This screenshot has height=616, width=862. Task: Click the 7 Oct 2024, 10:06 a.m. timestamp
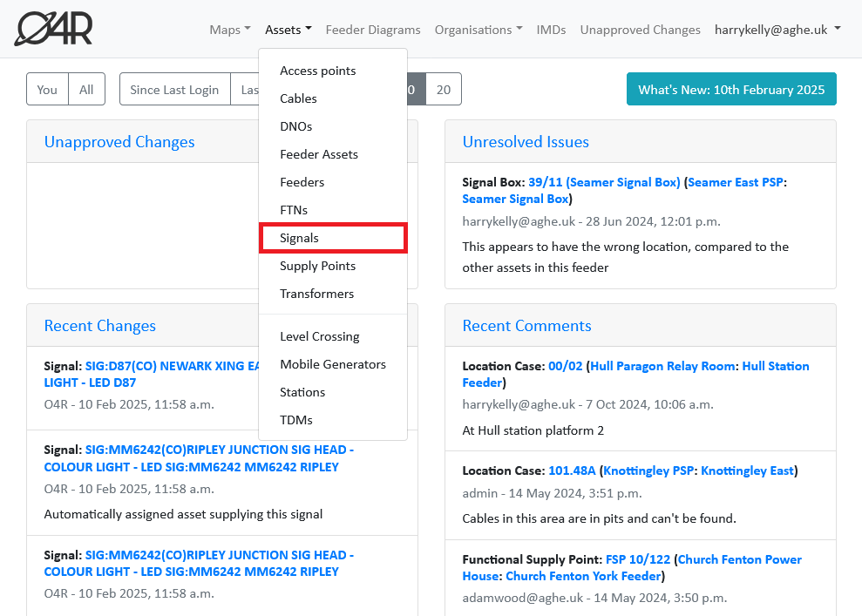point(649,405)
